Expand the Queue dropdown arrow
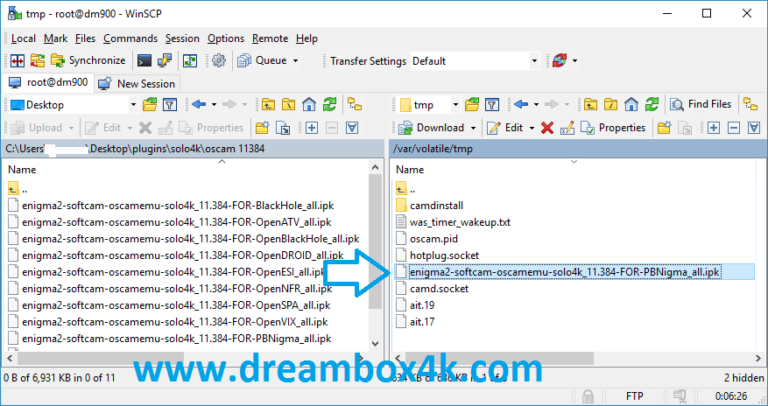 click(x=295, y=61)
